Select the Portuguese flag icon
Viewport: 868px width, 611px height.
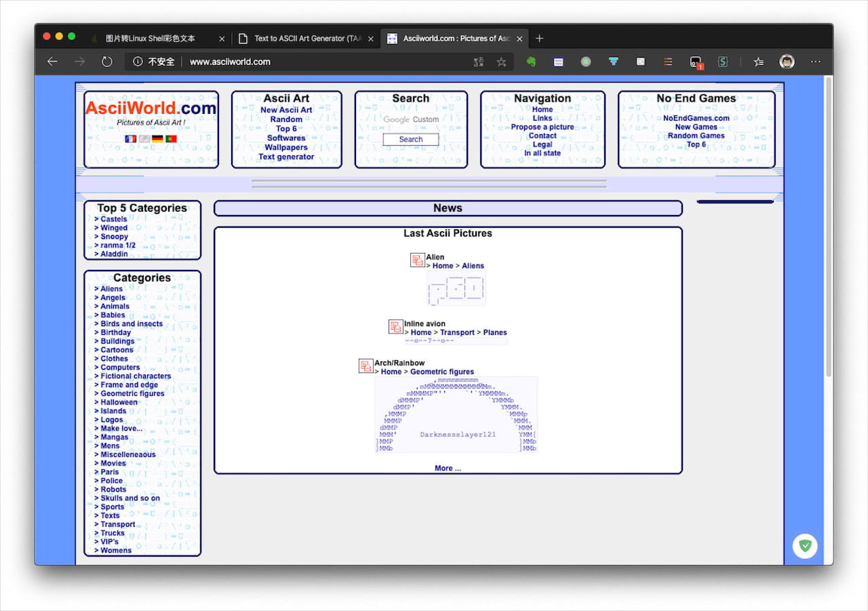pyautogui.click(x=171, y=138)
